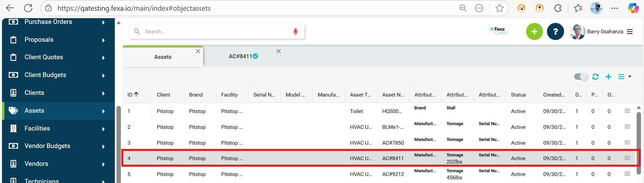Select the Assets tab
The height and width of the screenshot is (183, 644).
click(163, 57)
